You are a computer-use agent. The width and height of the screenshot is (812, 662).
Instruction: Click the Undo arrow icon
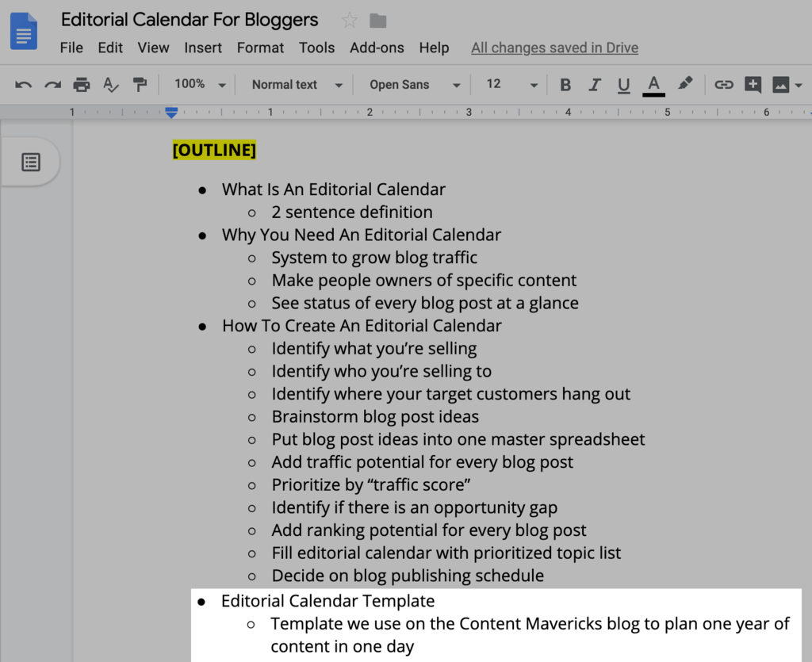(x=23, y=84)
